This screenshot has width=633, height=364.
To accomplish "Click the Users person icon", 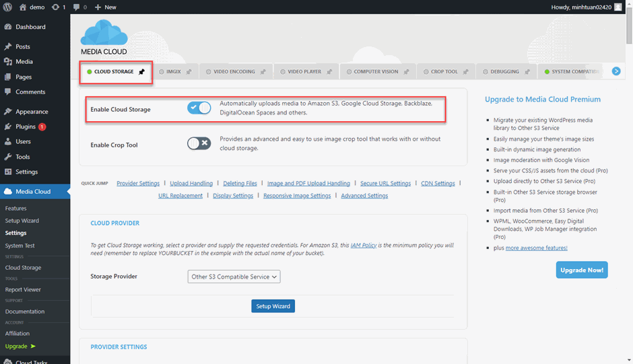I will tap(8, 141).
